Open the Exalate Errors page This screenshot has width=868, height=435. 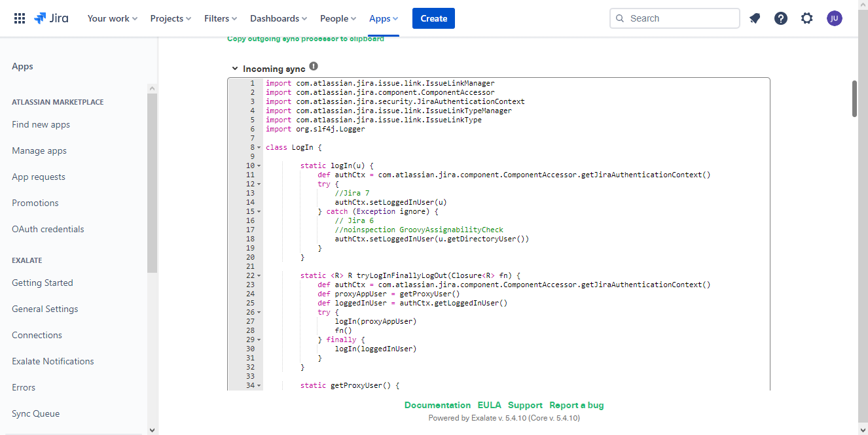click(24, 387)
